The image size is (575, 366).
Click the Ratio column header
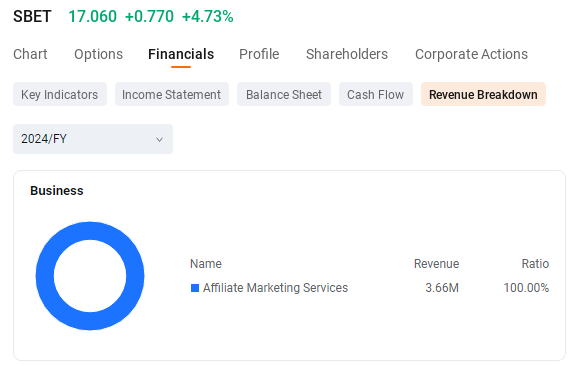click(535, 264)
